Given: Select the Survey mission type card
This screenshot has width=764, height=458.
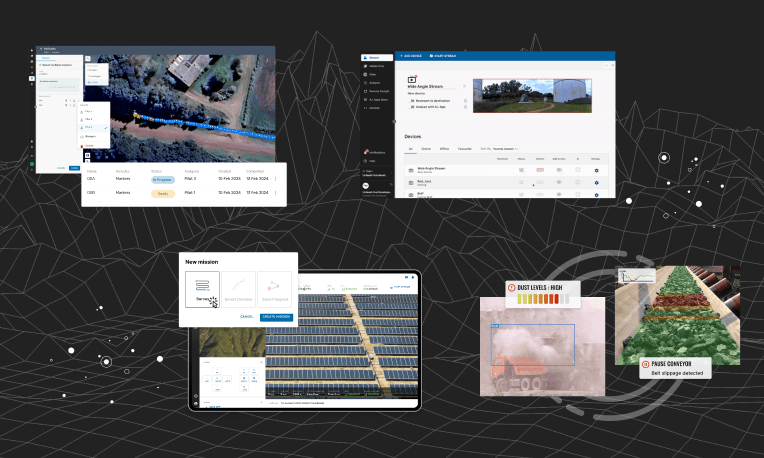Looking at the screenshot, I should [x=202, y=289].
